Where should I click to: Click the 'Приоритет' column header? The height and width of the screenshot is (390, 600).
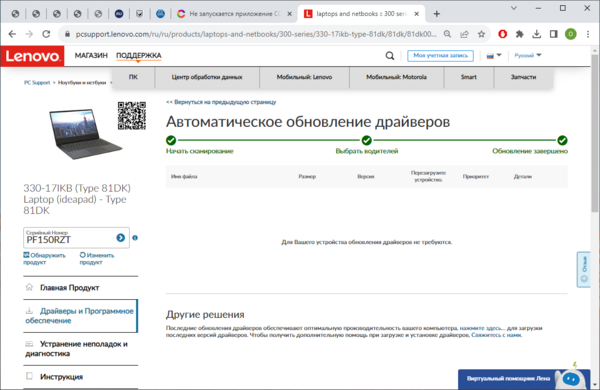[x=476, y=176]
